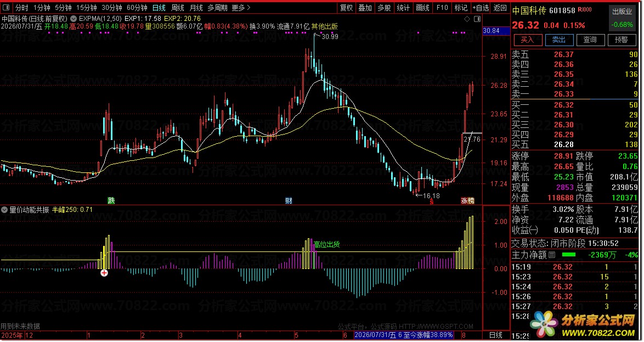
Task: Click the red 买入 buy button
Action: [527, 40]
